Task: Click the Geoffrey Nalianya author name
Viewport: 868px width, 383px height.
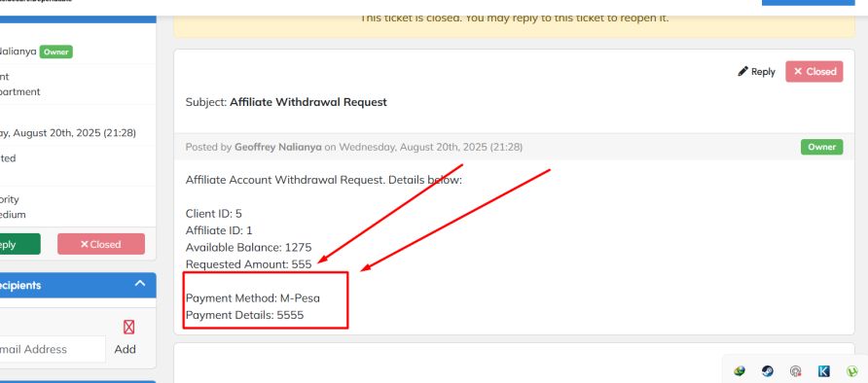Action: [278, 147]
